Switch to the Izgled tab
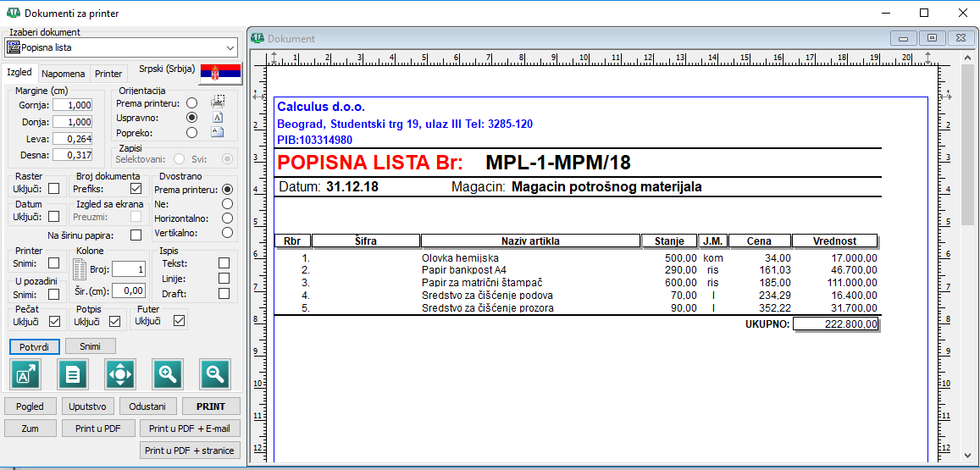This screenshot has height=470, width=980. tap(19, 73)
